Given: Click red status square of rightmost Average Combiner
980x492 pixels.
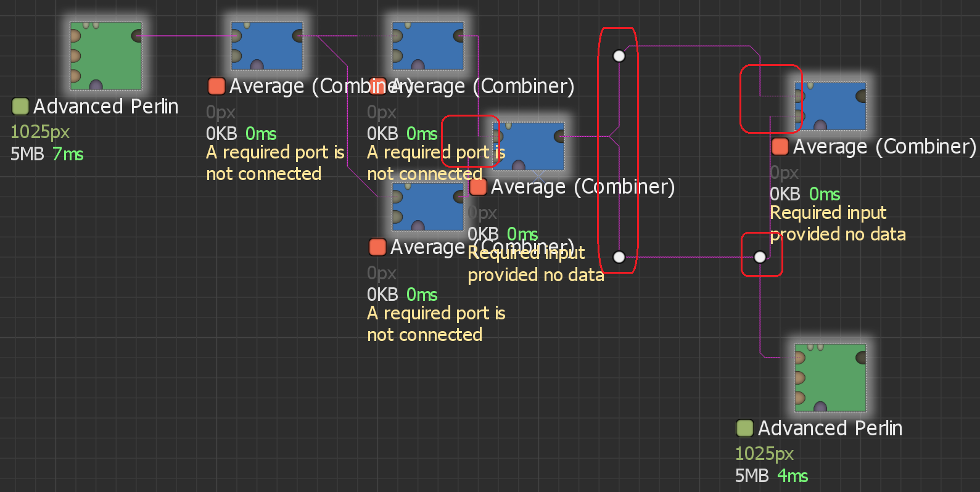Looking at the screenshot, I should 780,147.
